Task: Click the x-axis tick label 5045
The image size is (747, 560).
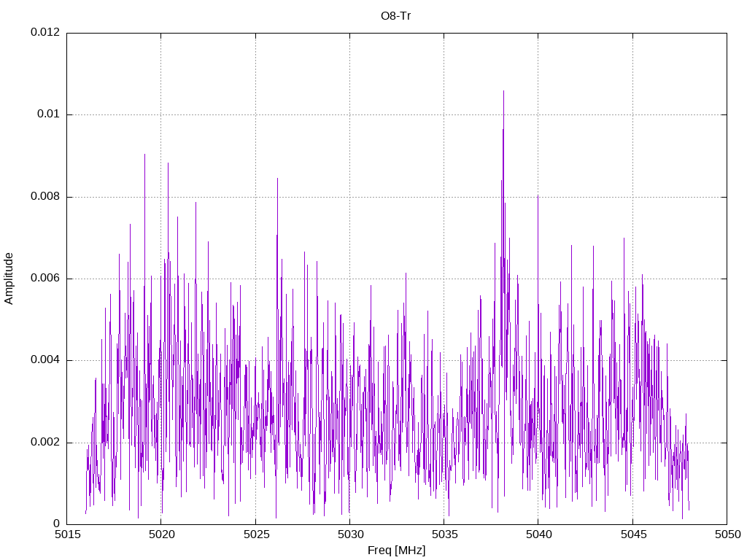Action: [633, 534]
